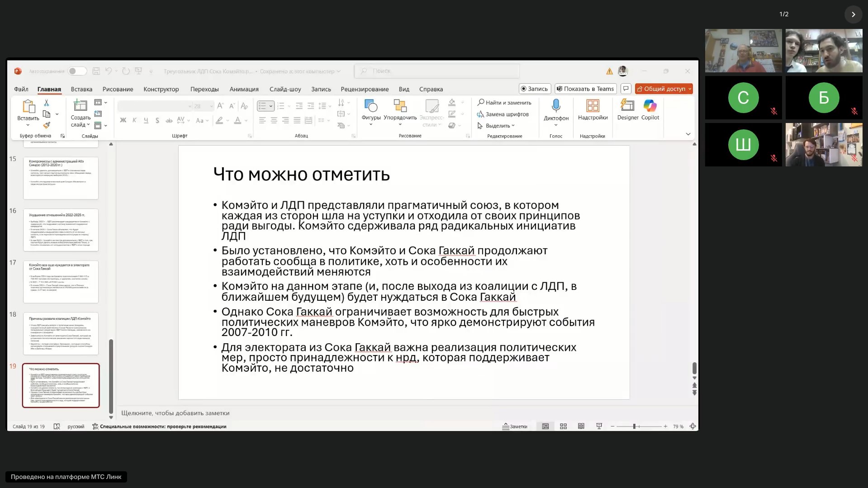This screenshot has width=868, height=488.
Task: Switch to the Конструктор tab
Action: pos(161,89)
